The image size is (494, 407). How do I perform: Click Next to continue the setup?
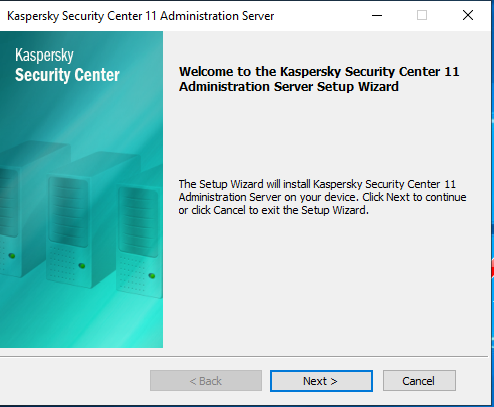(x=321, y=381)
